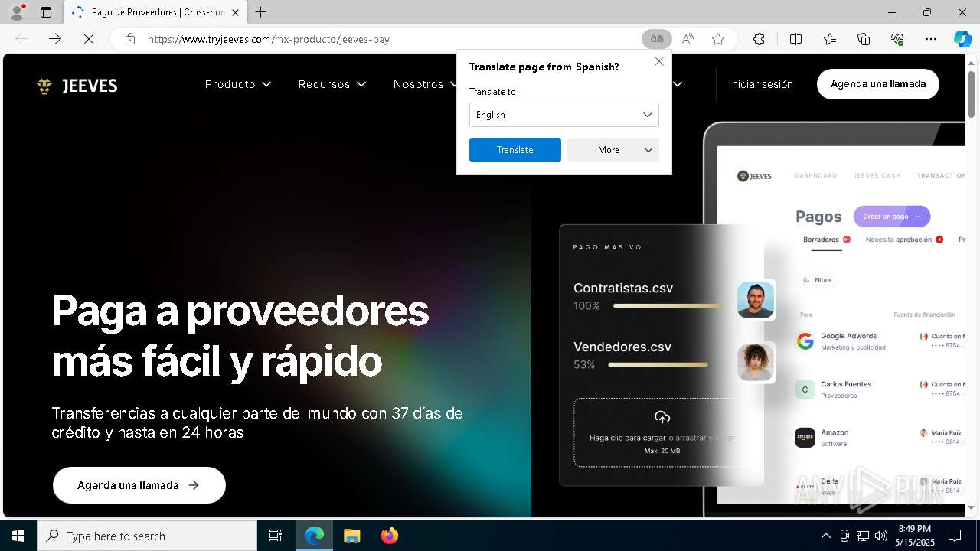
Task: Click DASHBOARD in mockup nav
Action: (x=815, y=175)
